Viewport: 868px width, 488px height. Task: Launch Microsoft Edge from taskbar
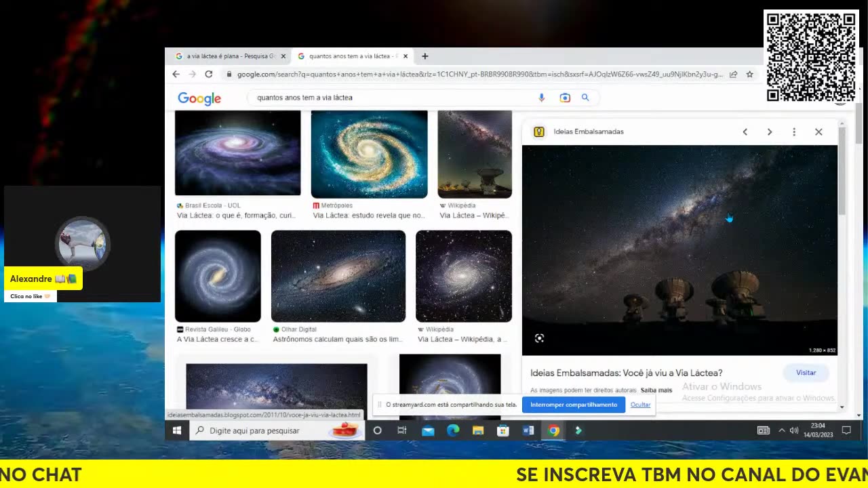(453, 430)
